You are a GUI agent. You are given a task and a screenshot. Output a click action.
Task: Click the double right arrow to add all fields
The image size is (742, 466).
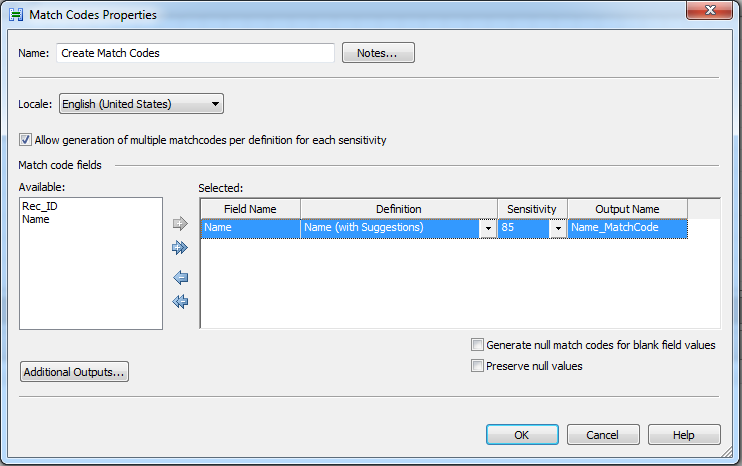pos(181,247)
